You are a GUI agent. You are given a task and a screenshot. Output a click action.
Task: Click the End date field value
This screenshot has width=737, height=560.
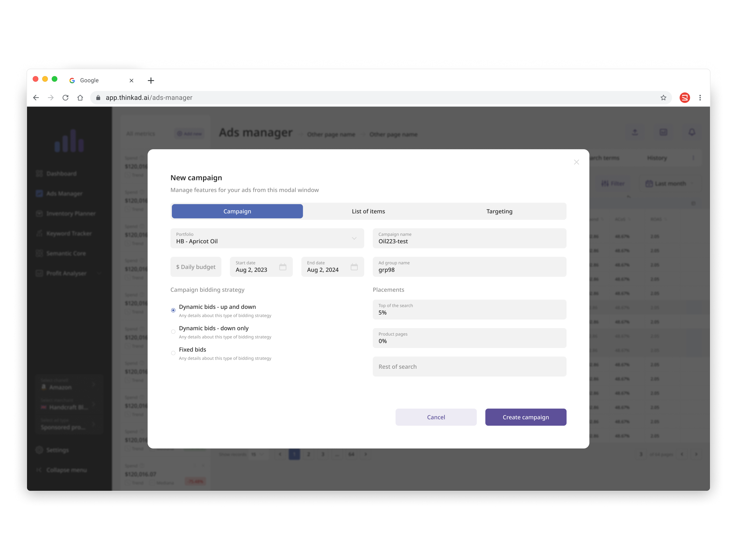coord(322,270)
